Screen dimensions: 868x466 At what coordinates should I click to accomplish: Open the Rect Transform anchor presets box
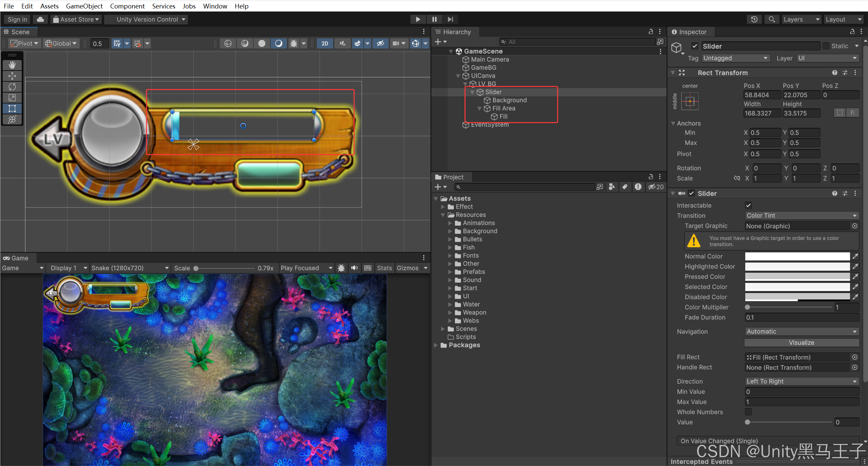[x=690, y=101]
